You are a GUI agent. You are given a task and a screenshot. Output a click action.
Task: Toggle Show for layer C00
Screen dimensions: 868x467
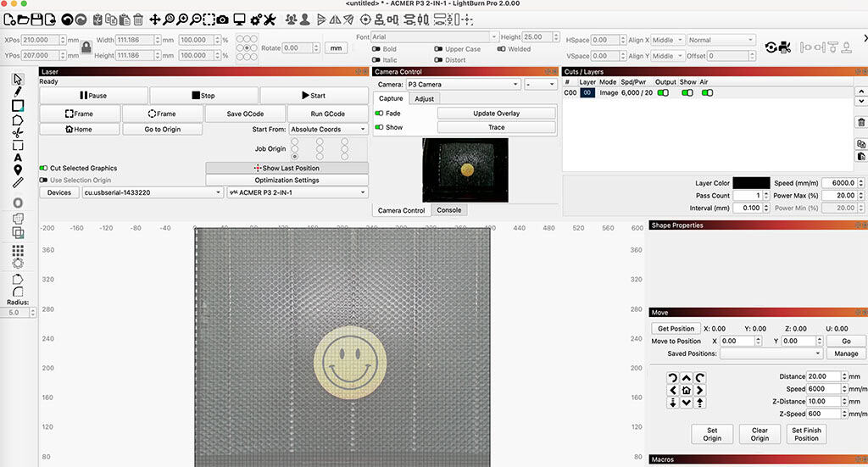coord(687,92)
